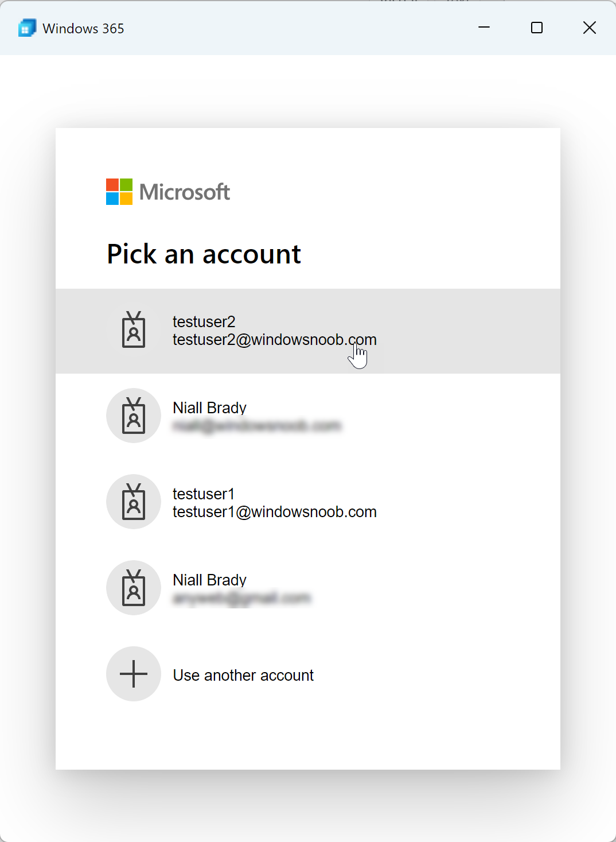Click the badge icon of the Niall Brady account above testuser1

click(x=134, y=416)
